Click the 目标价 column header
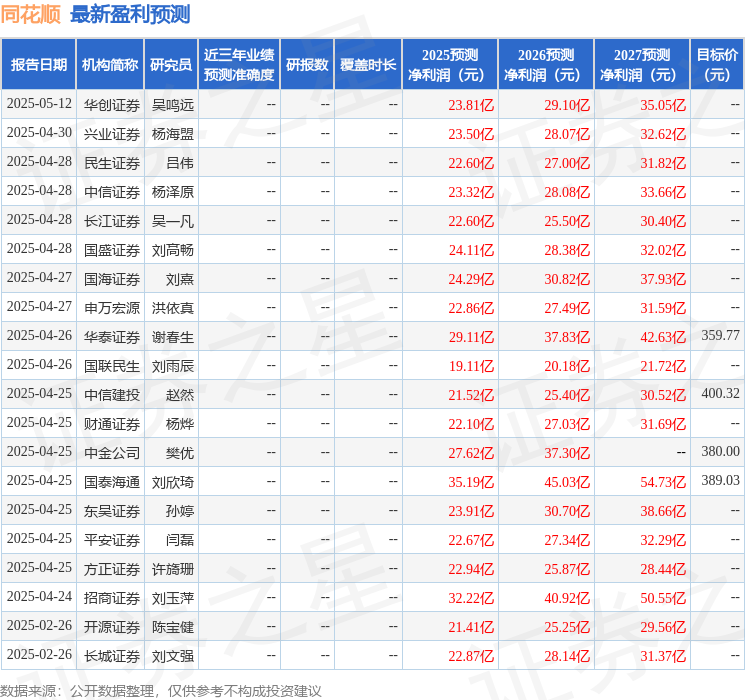This screenshot has height=700, width=745. 716,65
